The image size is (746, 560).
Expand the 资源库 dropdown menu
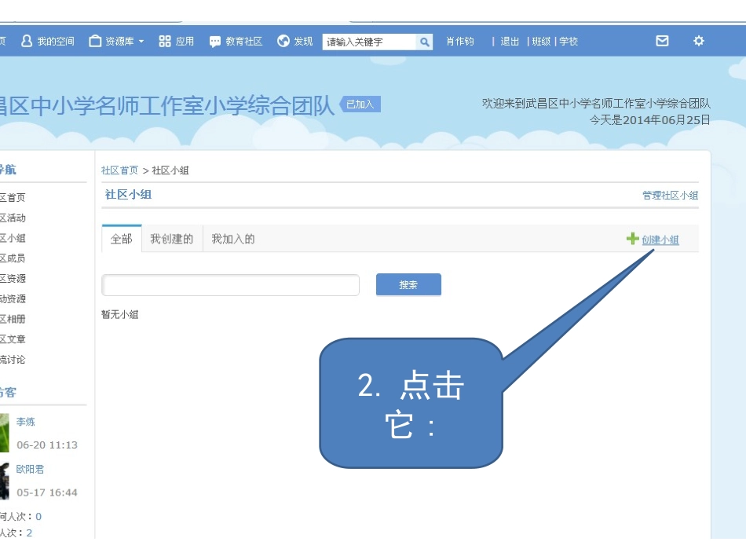point(116,42)
